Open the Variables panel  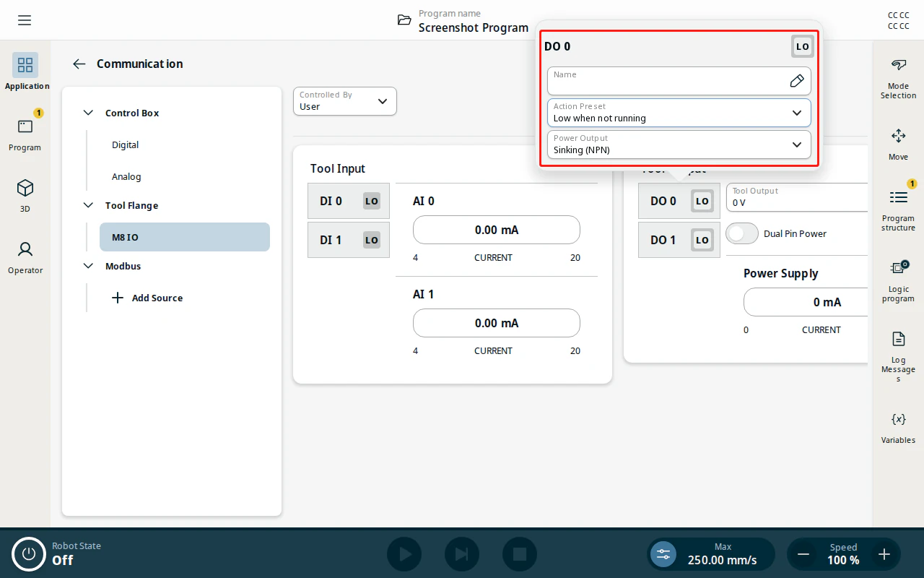click(x=898, y=428)
